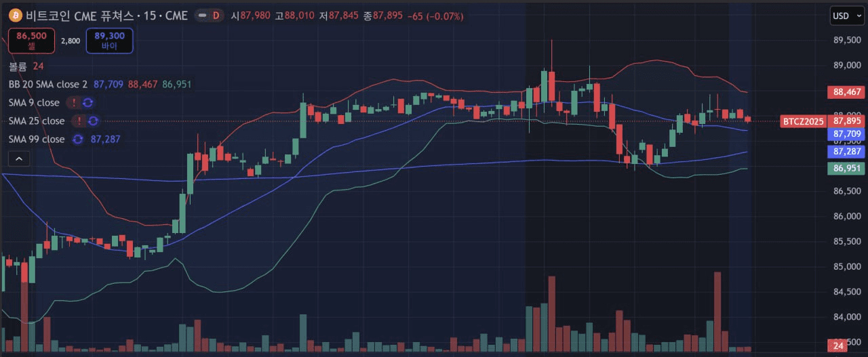Viewport: 868px width, 357px height.
Task: Click the Bitcoin symbol logo icon
Action: tap(16, 16)
